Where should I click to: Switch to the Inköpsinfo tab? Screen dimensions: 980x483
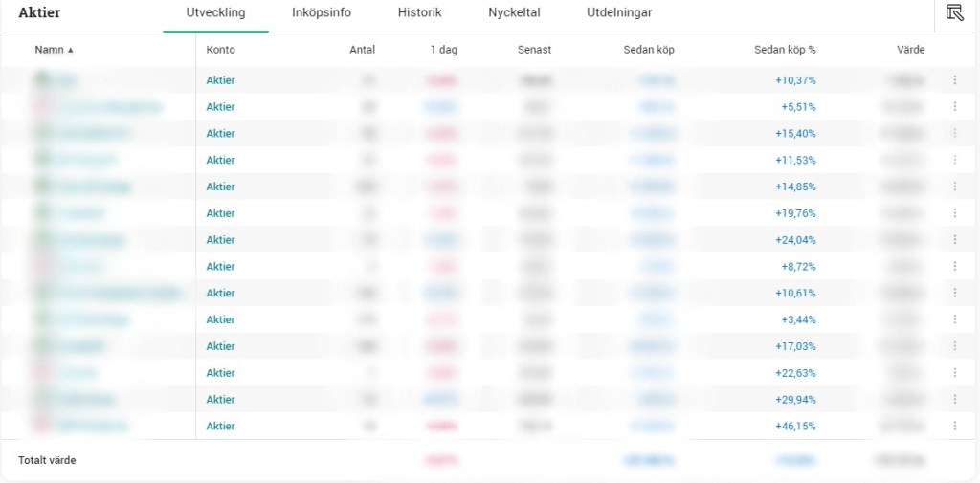pyautogui.click(x=321, y=13)
